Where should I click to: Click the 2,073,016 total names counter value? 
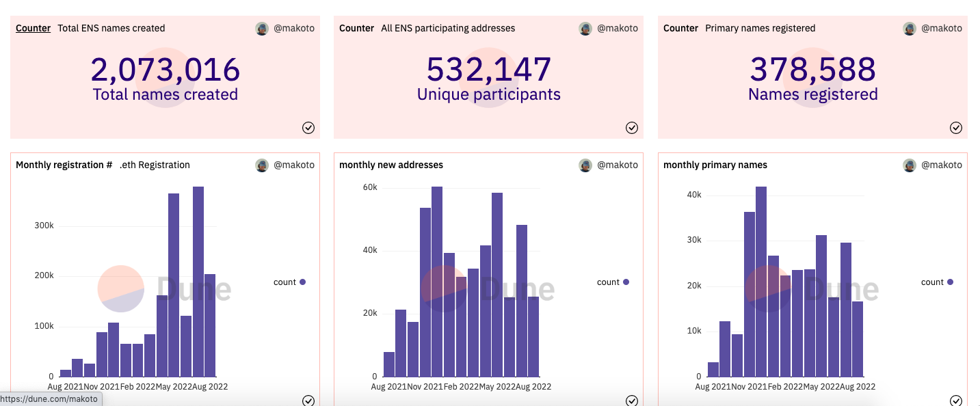click(165, 70)
